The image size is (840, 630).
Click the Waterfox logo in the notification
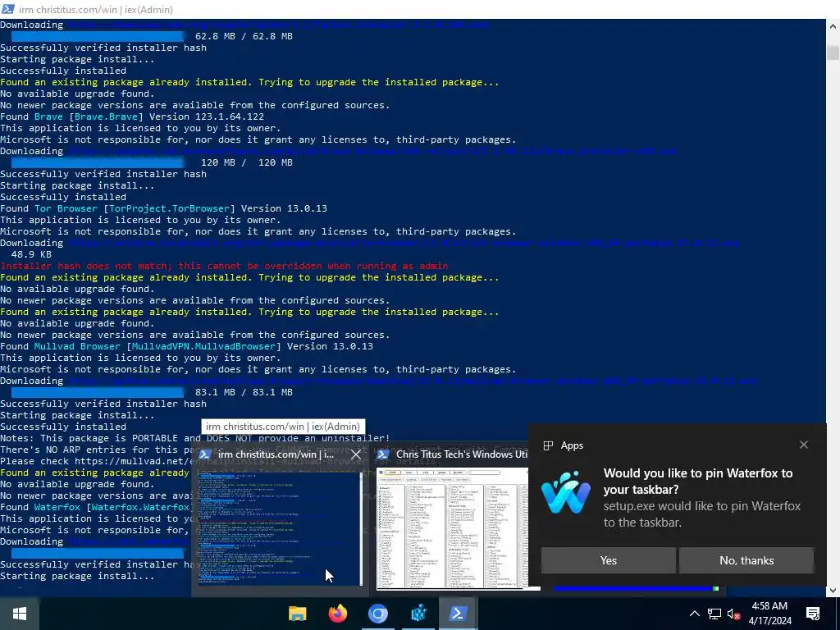(x=566, y=492)
